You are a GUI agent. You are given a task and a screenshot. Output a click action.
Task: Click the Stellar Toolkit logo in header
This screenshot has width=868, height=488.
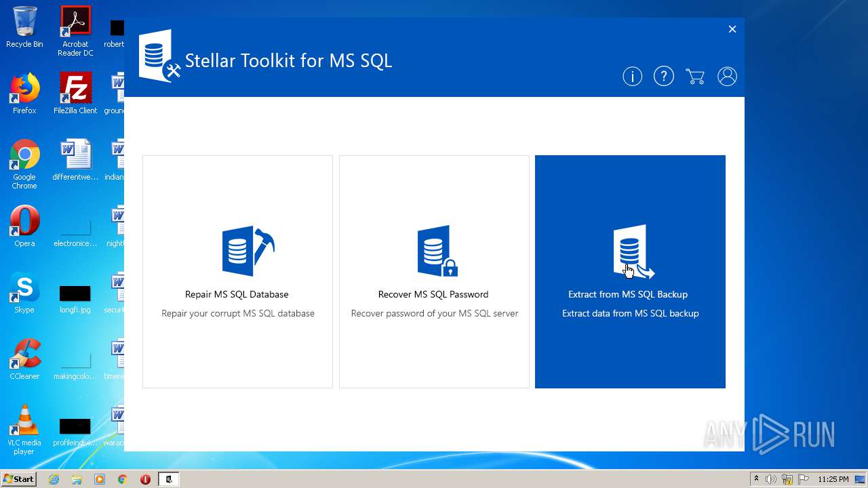159,56
